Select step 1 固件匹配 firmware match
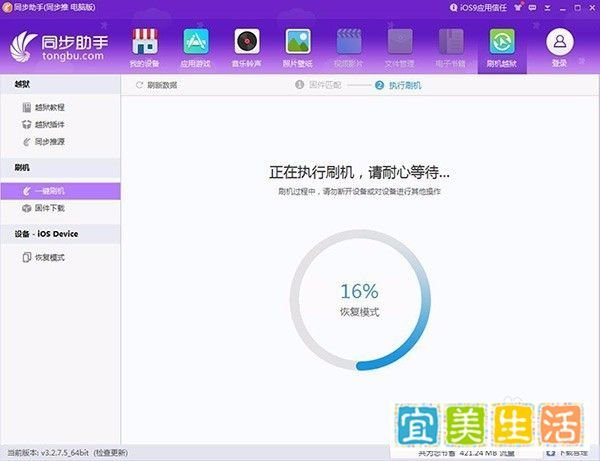 coord(318,85)
